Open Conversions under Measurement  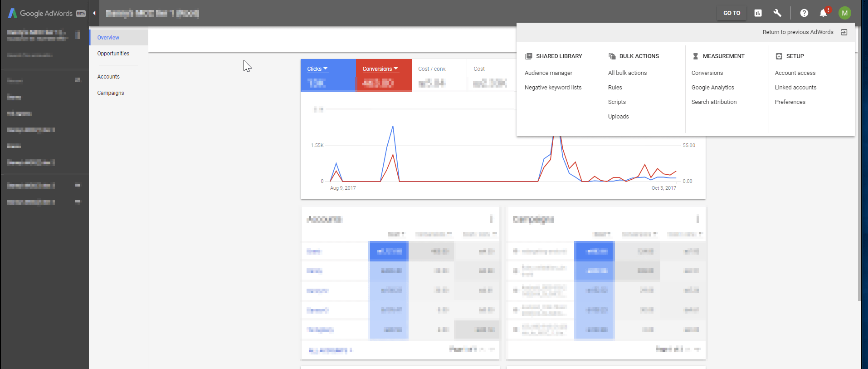[707, 73]
